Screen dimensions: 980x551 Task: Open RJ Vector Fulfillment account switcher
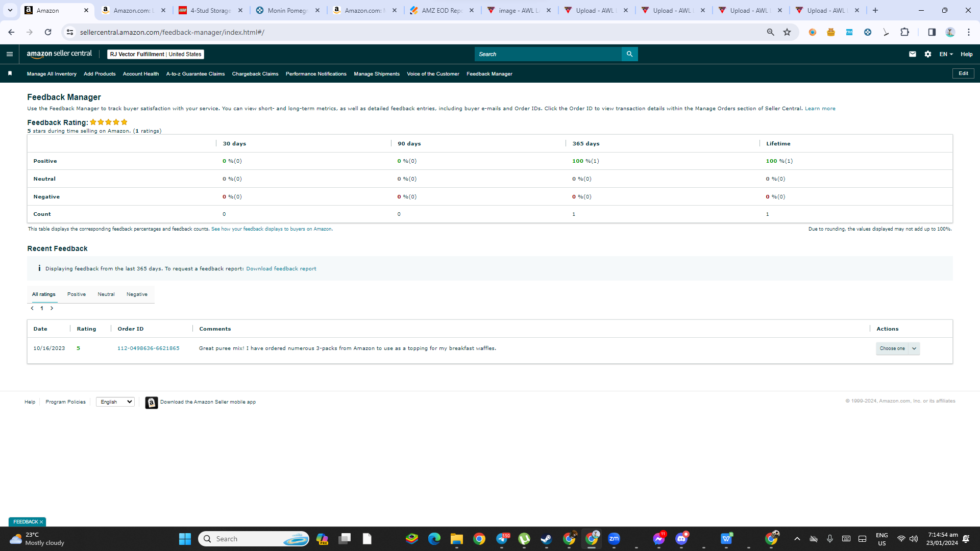pos(156,54)
